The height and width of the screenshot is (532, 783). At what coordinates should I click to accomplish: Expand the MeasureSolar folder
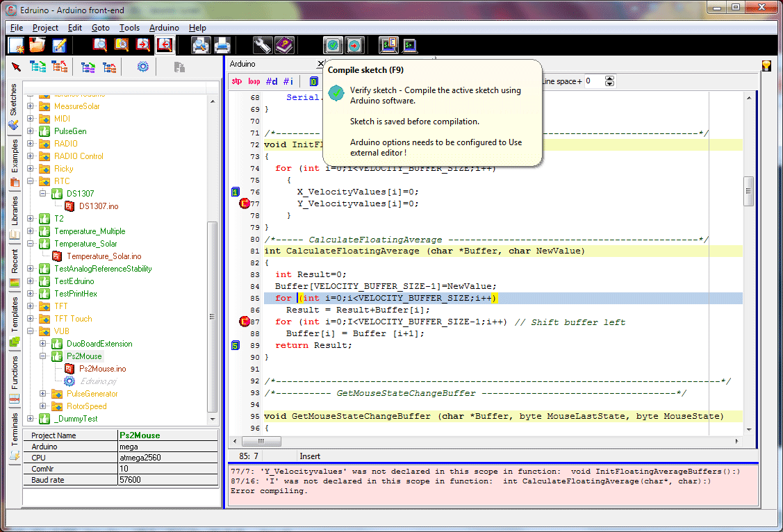[31, 106]
